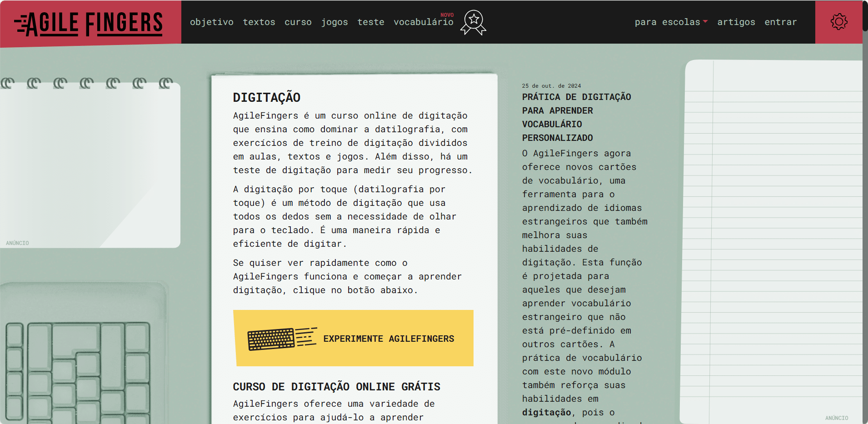Open the 'teste' typing test page
Screen dimensions: 868x424
pyautogui.click(x=371, y=22)
